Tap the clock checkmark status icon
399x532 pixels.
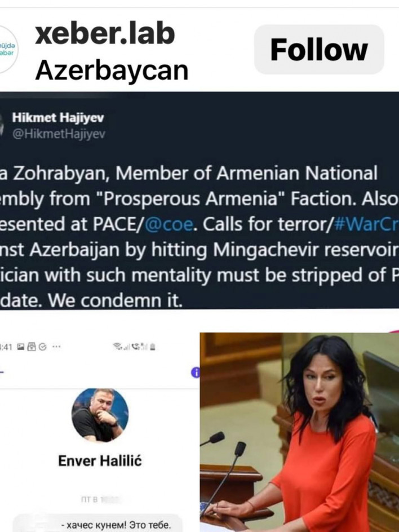pos(43,347)
